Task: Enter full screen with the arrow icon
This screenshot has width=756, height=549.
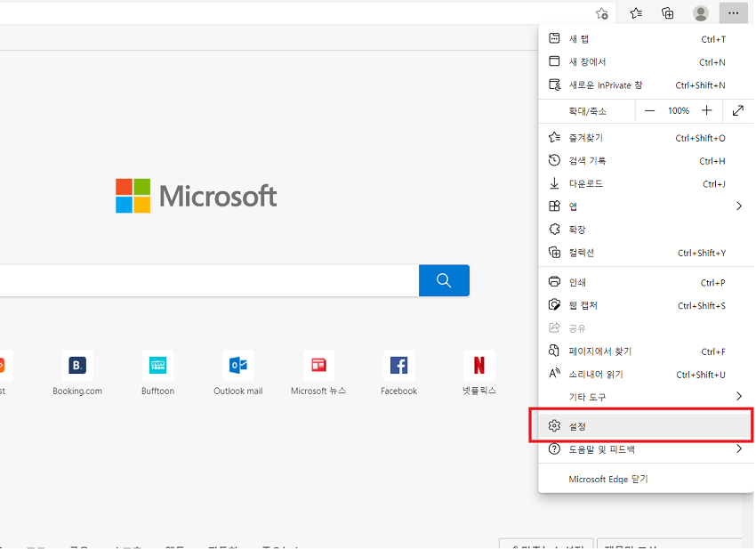Action: 737,110
